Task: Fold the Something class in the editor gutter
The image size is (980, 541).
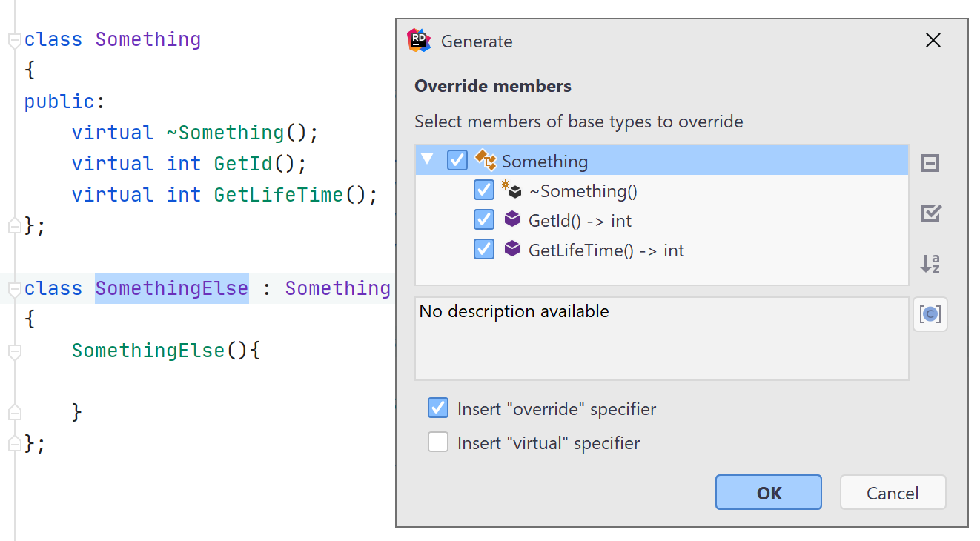Action: pyautogui.click(x=13, y=41)
